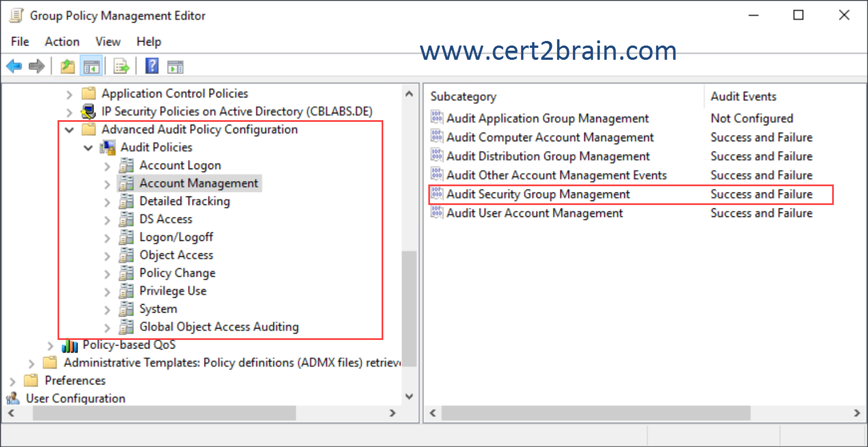Toggle Show/Hide Action Pane toolbar icon
This screenshot has width=868, height=447.
click(x=175, y=67)
